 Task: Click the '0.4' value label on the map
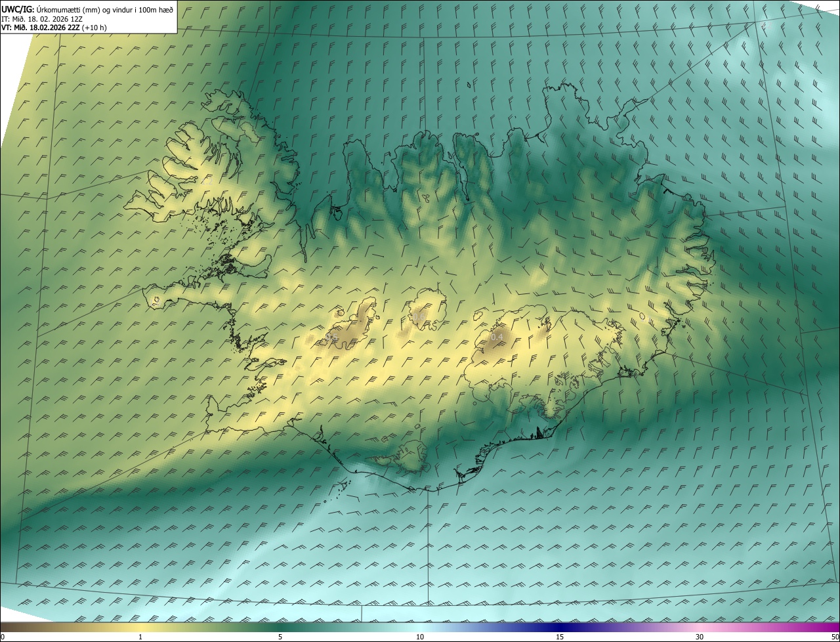[x=497, y=337]
